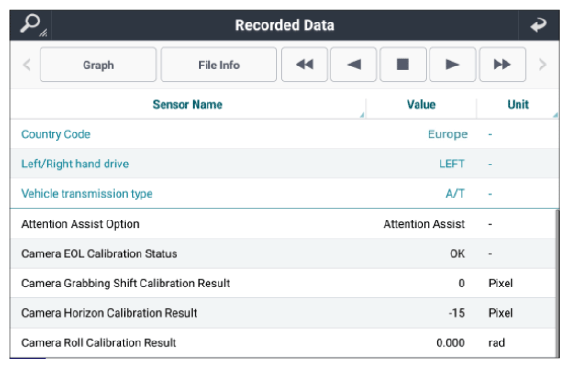
Task: Play the recorded data forward
Action: (x=453, y=65)
